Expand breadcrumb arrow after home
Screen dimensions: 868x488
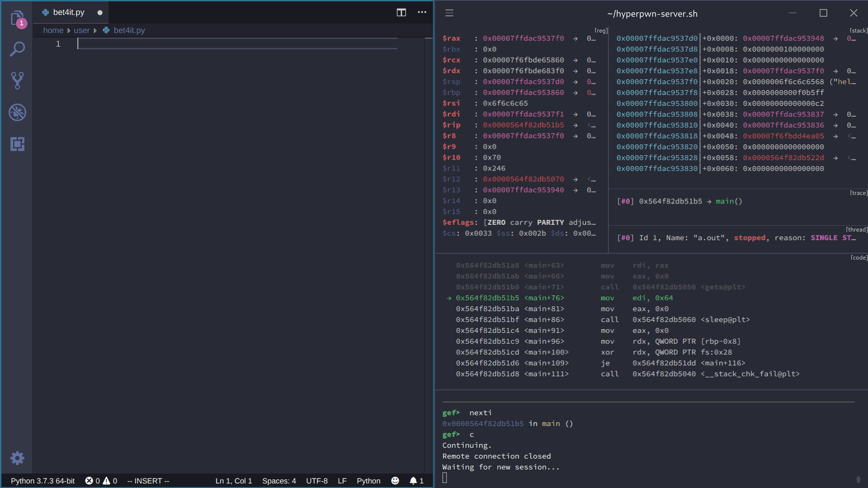coord(69,30)
